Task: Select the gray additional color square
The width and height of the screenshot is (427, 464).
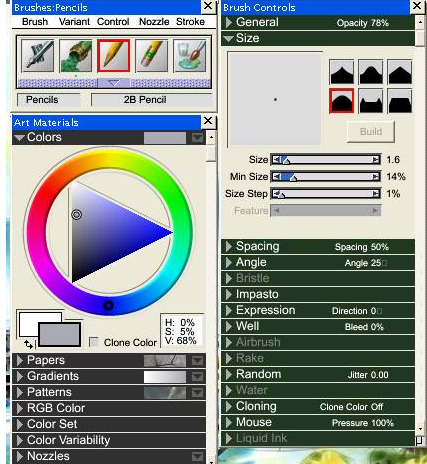Action: tap(60, 334)
